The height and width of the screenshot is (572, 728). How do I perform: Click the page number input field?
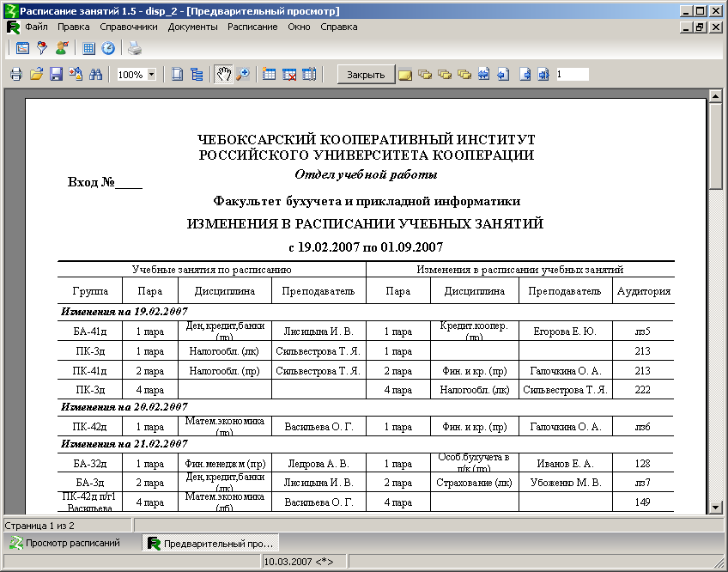[x=573, y=75]
